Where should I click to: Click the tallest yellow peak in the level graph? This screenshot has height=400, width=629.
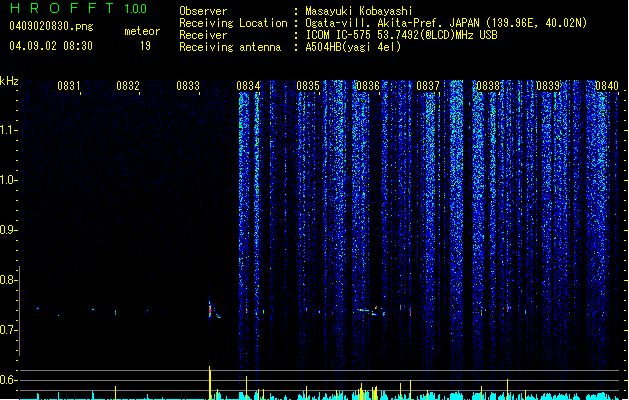209,383
